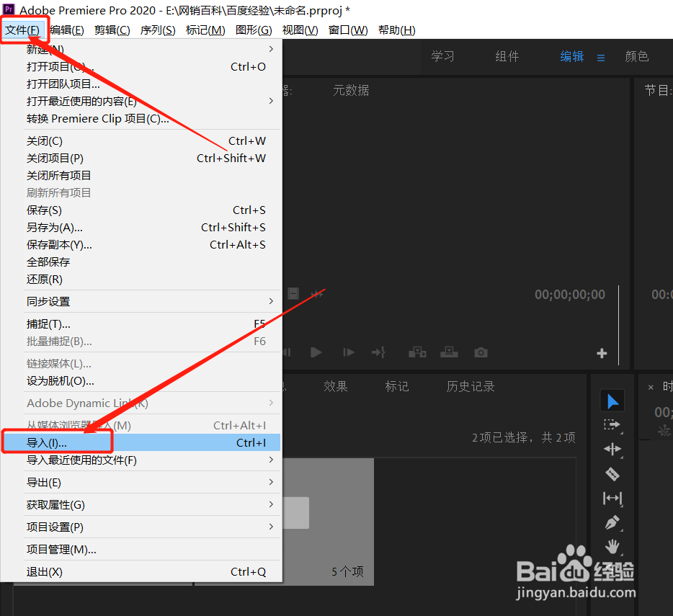Choose 还原(R) menu entry
Image resolution: width=673 pixels, height=616 pixels.
click(x=141, y=280)
